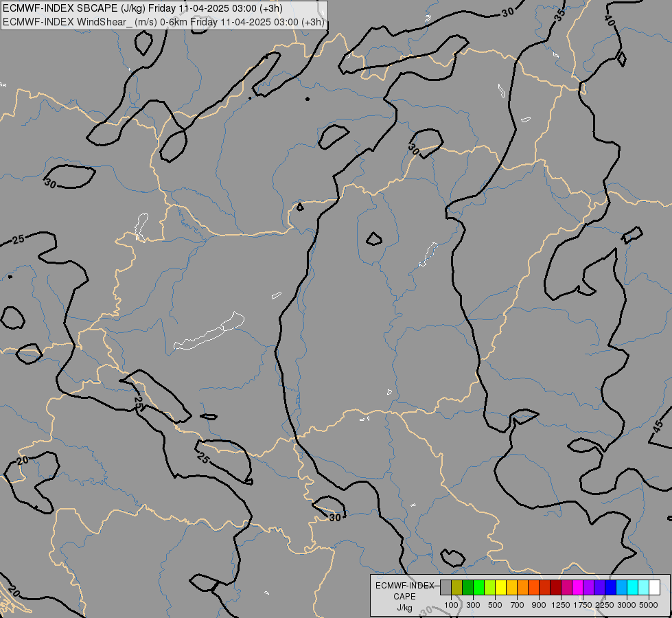The height and width of the screenshot is (618, 672).
Task: Click the 45 wind shear contour label
Action: 658,426
